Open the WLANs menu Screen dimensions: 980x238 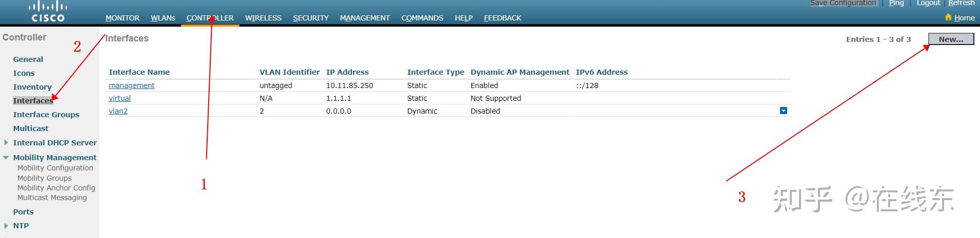(163, 18)
